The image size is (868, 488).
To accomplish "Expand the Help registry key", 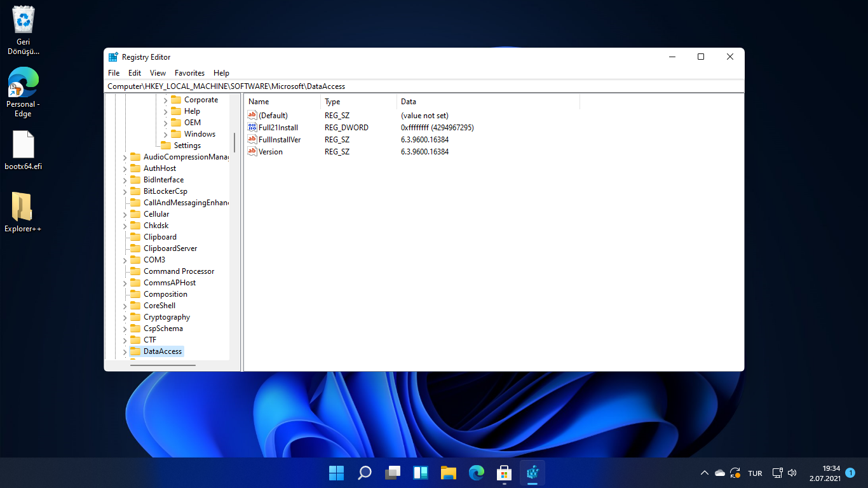I will click(165, 111).
